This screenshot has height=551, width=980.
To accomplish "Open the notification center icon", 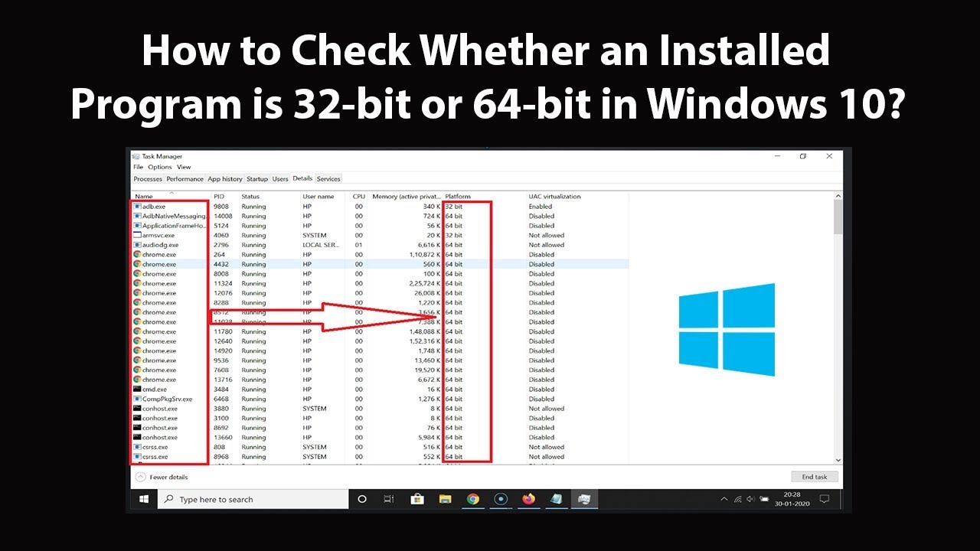I will click(x=824, y=499).
